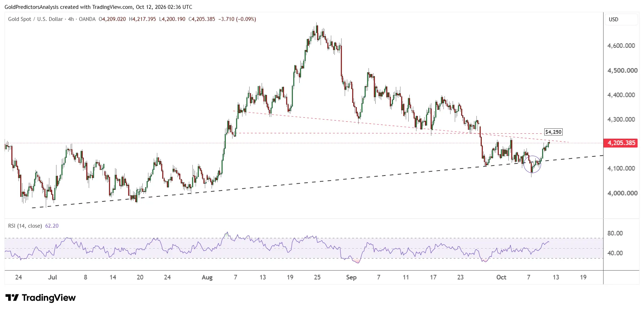Click the 4,600.000 price axis level
The height and width of the screenshot is (311, 644).
[x=621, y=46]
